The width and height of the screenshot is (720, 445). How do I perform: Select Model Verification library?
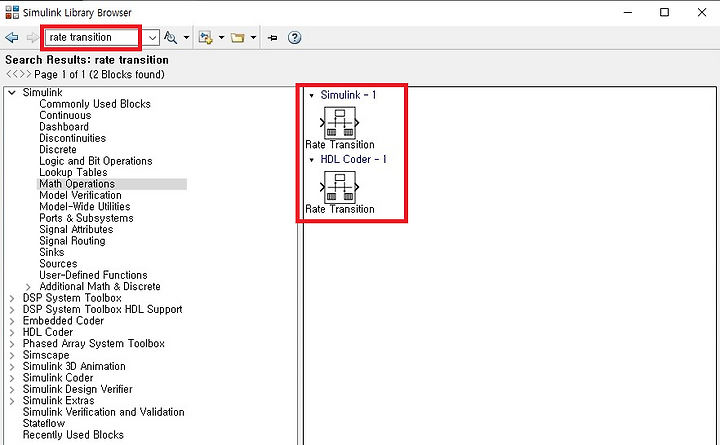[x=80, y=196]
